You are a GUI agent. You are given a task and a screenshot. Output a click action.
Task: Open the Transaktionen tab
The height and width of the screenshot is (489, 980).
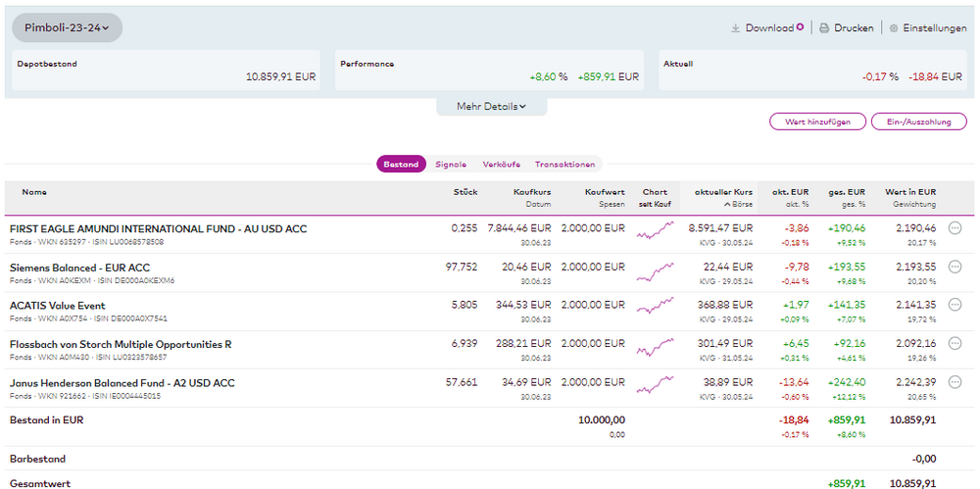click(564, 165)
